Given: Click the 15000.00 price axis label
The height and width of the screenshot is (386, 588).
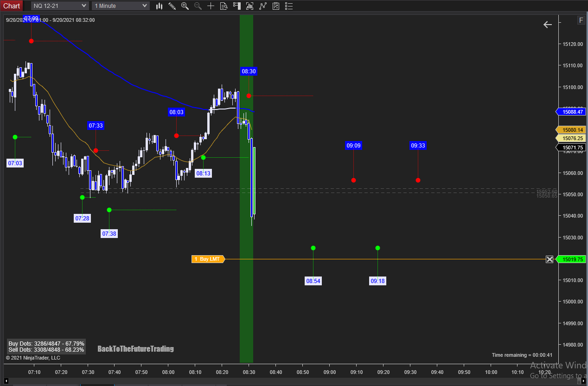Looking at the screenshot, I should tap(572, 302).
